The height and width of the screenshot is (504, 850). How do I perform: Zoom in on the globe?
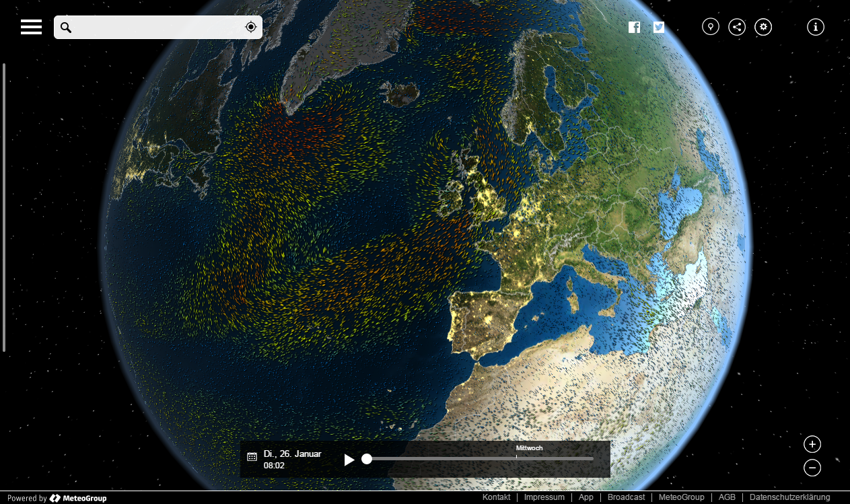point(812,444)
